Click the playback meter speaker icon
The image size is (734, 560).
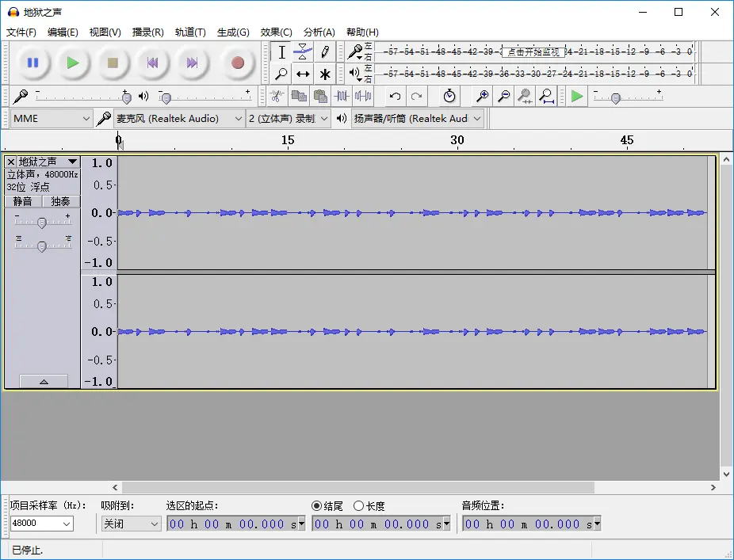coord(355,73)
